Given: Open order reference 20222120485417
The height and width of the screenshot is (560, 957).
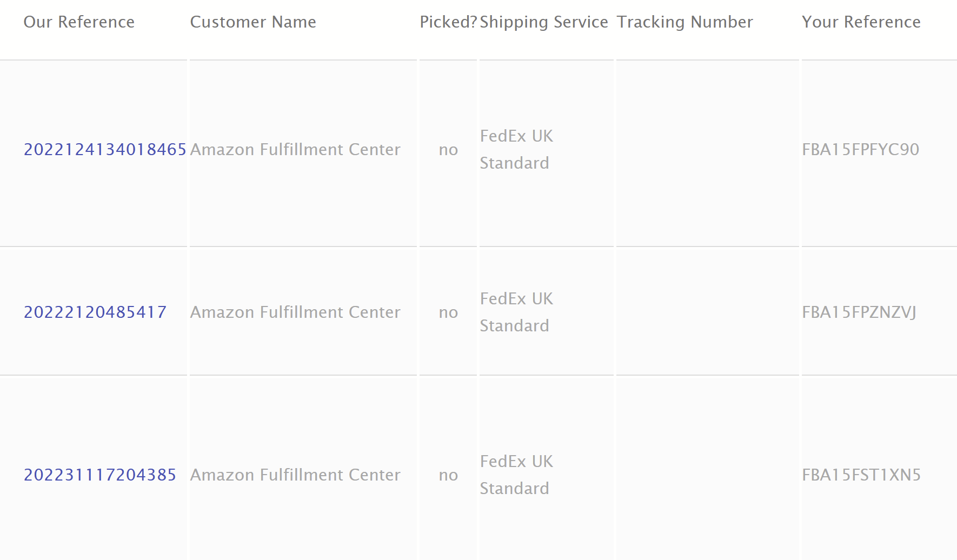Looking at the screenshot, I should coord(95,312).
